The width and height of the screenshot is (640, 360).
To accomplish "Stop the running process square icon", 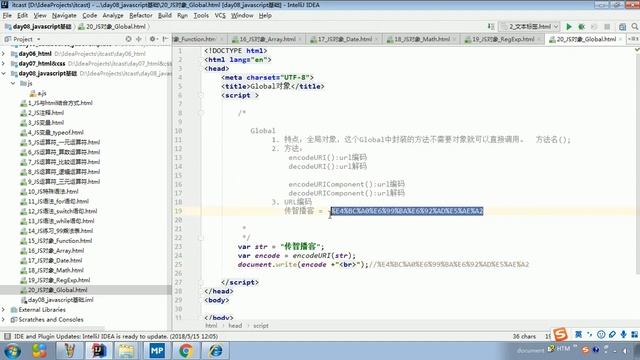I will (x=607, y=27).
